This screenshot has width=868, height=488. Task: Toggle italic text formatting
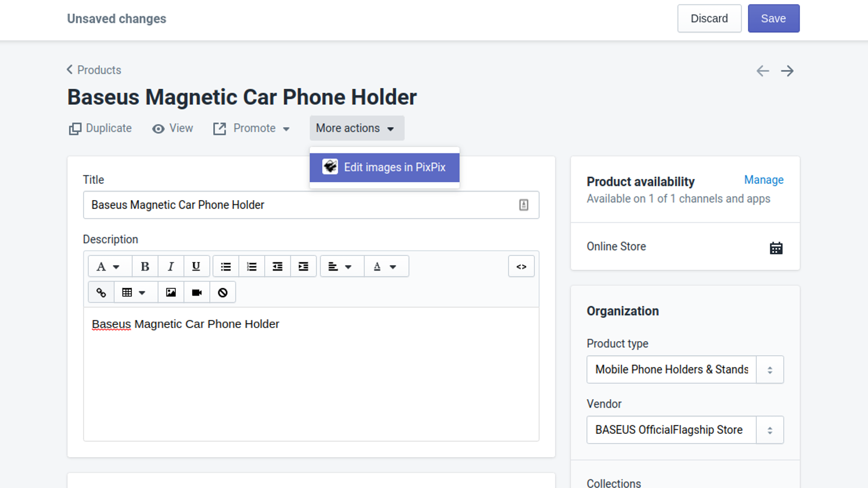tap(171, 266)
